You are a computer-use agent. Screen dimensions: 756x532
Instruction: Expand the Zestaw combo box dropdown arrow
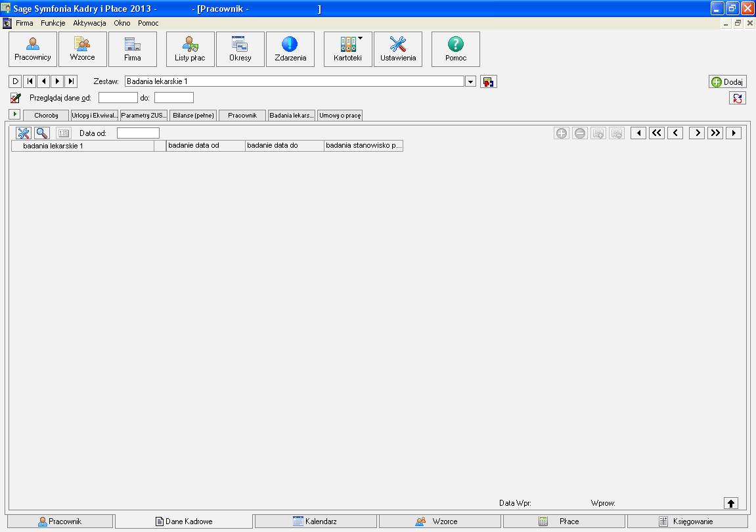[470, 81]
